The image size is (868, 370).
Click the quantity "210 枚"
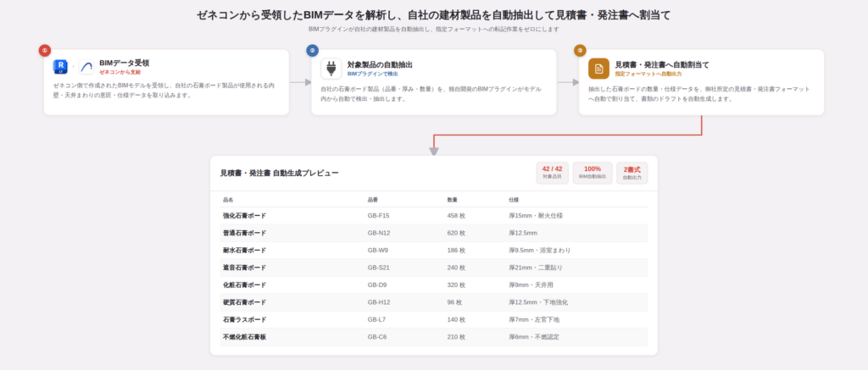pyautogui.click(x=456, y=337)
